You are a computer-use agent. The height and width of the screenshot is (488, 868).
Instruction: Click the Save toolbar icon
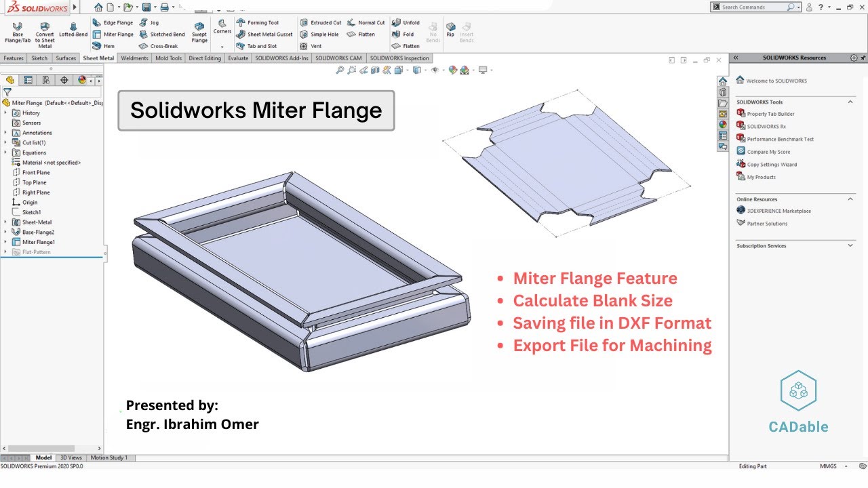146,7
